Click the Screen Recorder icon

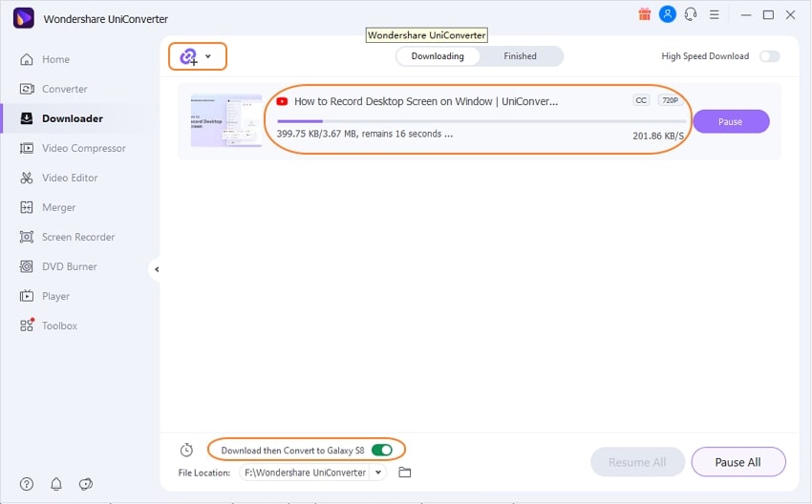click(27, 237)
